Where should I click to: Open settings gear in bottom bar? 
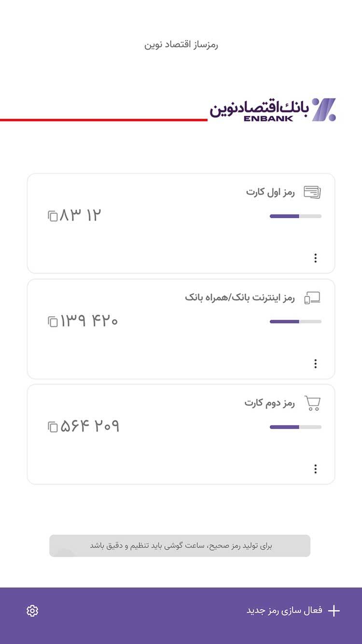coord(32,611)
